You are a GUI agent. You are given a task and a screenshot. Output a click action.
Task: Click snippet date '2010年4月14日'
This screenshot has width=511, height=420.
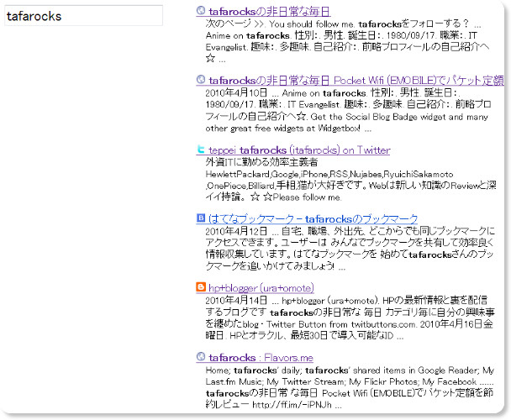point(236,301)
